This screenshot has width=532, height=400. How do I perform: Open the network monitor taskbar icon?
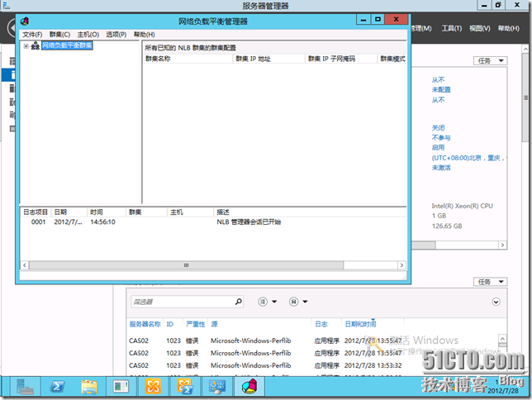pos(217,387)
